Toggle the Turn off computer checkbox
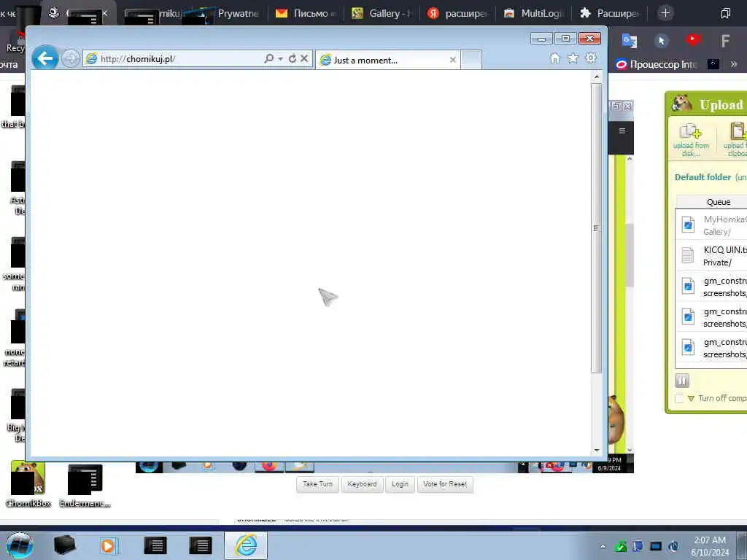This screenshot has height=560, width=747. pos(679,399)
